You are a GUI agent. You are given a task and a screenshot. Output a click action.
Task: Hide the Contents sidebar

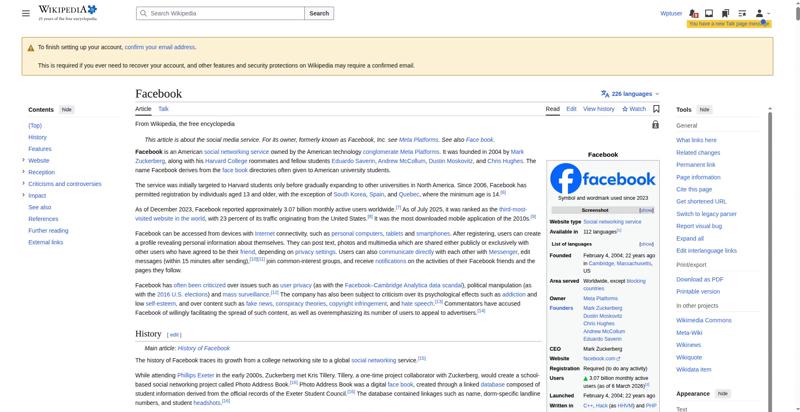67,110
